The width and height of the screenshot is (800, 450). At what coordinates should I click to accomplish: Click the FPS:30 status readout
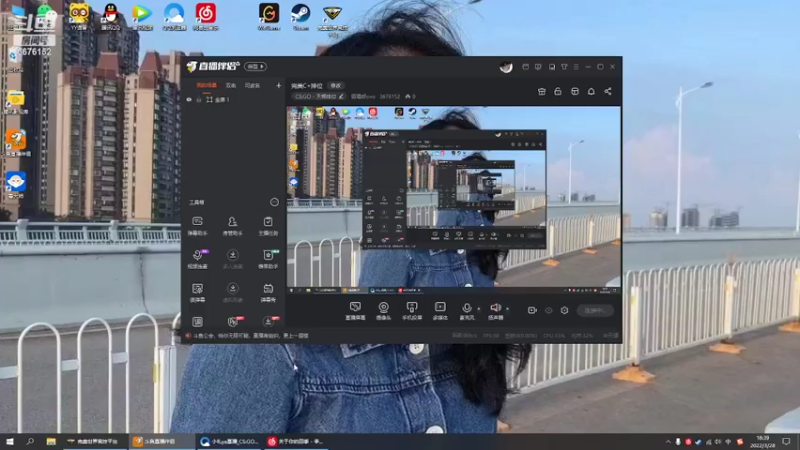491,336
